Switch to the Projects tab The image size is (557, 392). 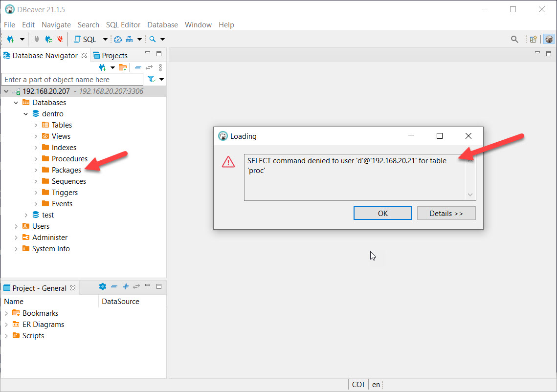[111, 56]
